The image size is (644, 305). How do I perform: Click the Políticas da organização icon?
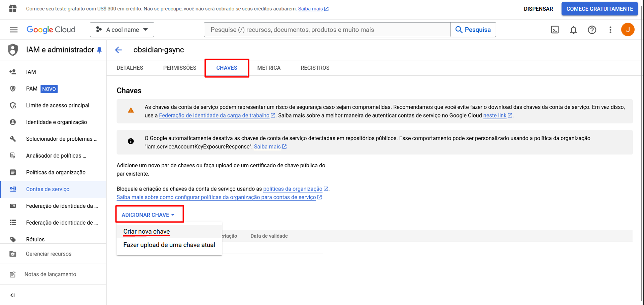[x=13, y=172]
